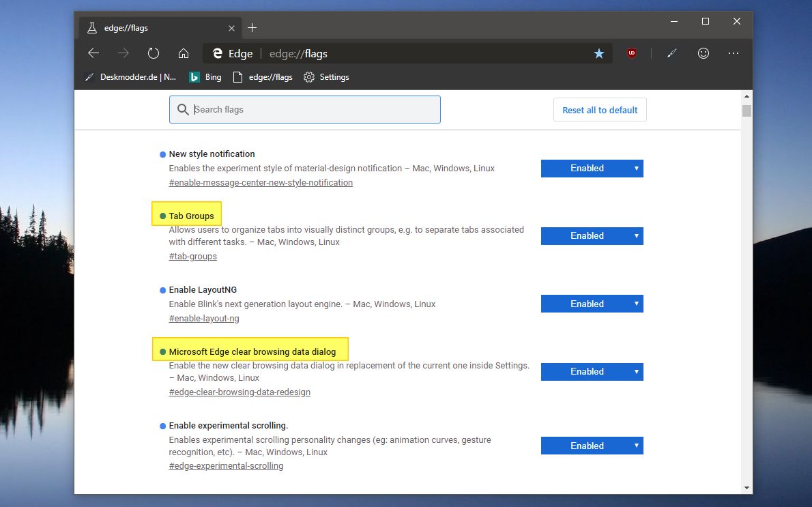The height and width of the screenshot is (507, 812).
Task: Switch to the edge://flags tab
Action: 160,28
